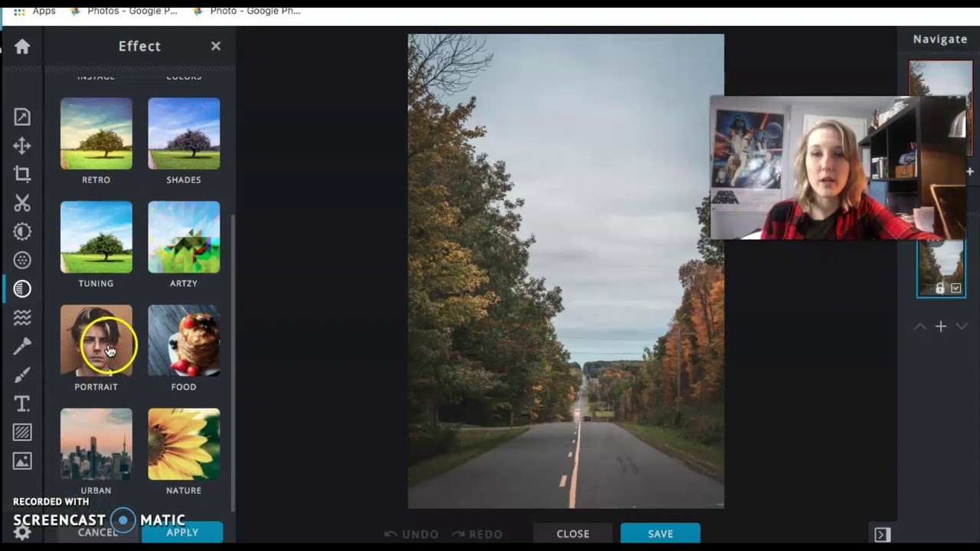
Task: Click the Navigate preview thumbnail
Action: tap(941, 79)
